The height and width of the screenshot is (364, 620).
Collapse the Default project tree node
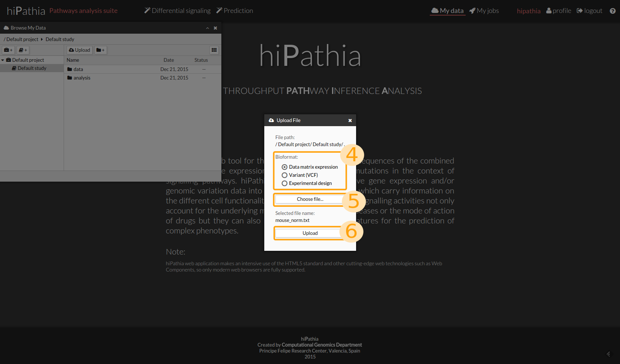3,60
